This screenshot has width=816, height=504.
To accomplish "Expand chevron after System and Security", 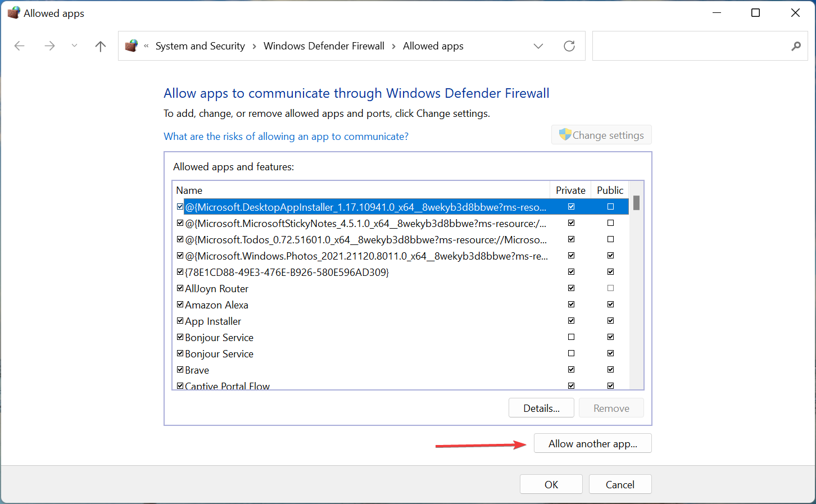I will click(x=254, y=46).
